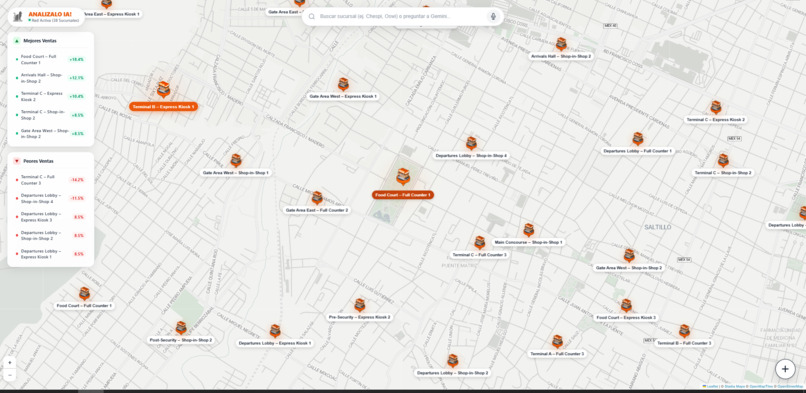Click the -14.2% red badge
This screenshot has height=393, width=806.
(77, 180)
